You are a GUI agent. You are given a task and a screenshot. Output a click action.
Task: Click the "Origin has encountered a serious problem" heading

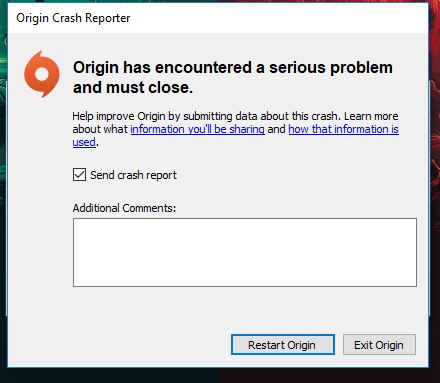pyautogui.click(x=233, y=77)
